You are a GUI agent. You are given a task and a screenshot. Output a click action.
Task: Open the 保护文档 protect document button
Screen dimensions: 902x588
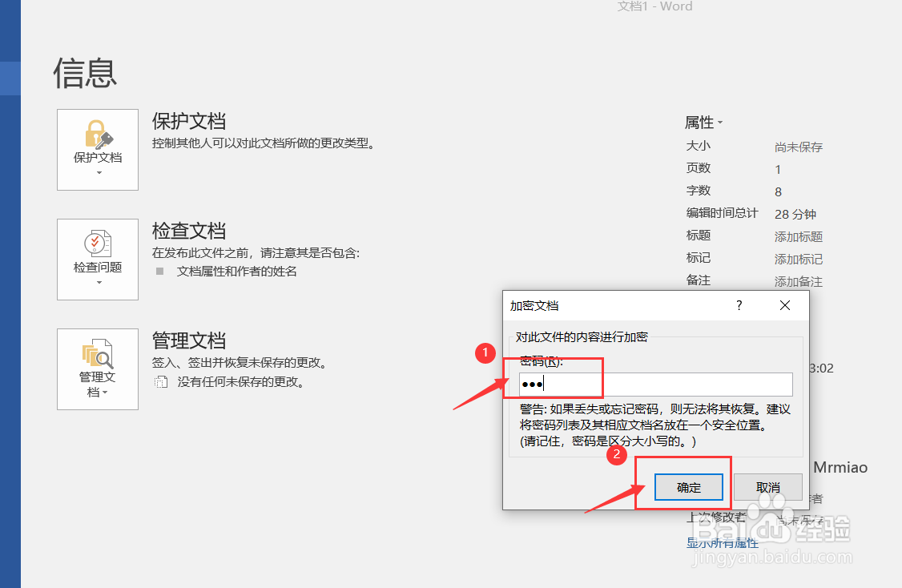coord(98,150)
